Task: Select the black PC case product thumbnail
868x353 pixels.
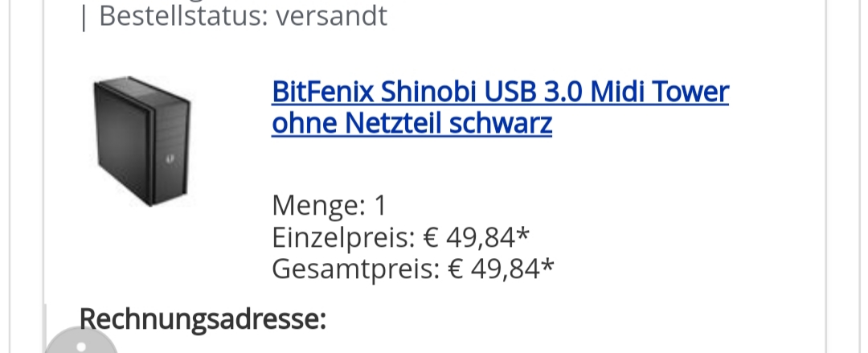Action: [x=142, y=142]
